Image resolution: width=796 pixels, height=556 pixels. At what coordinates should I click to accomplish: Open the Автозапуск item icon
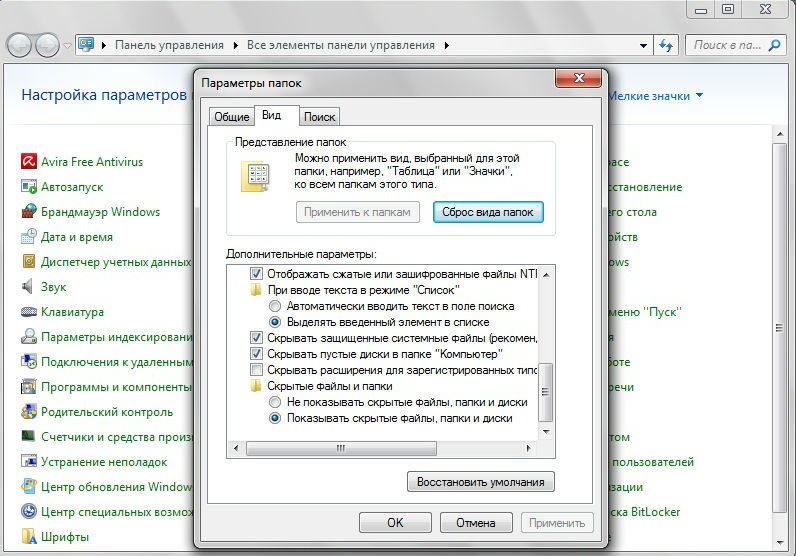[29, 187]
